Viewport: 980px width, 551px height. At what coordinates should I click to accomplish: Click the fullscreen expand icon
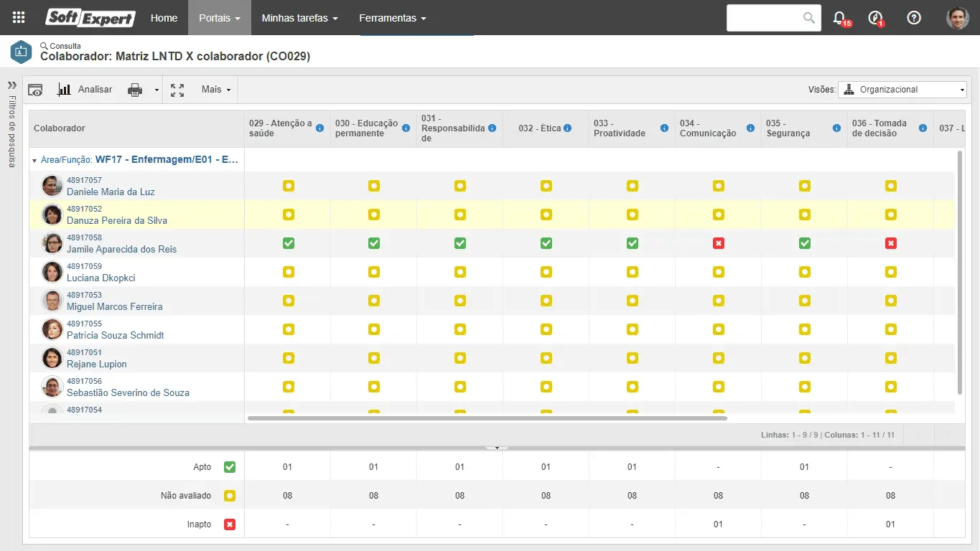point(177,90)
